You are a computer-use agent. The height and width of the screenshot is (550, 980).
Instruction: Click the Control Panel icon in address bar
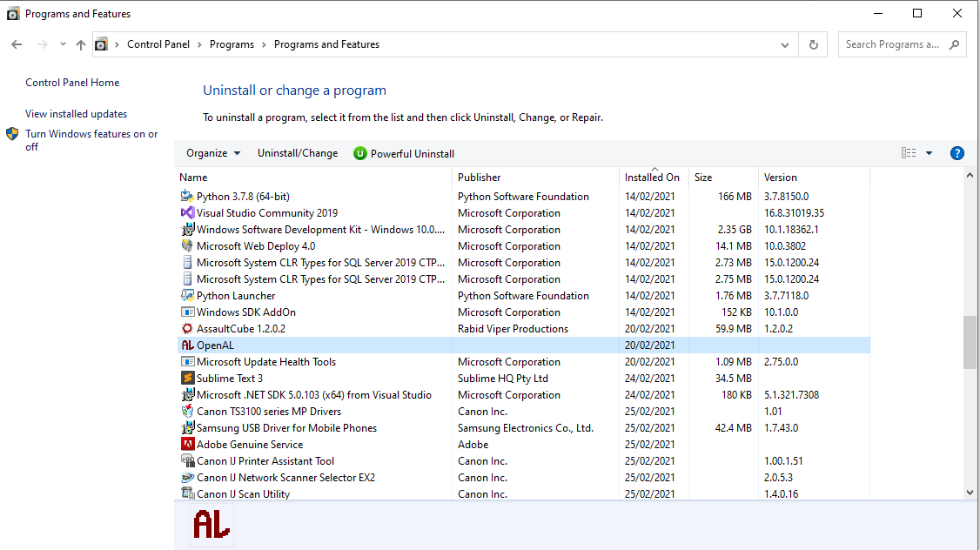[x=101, y=44]
